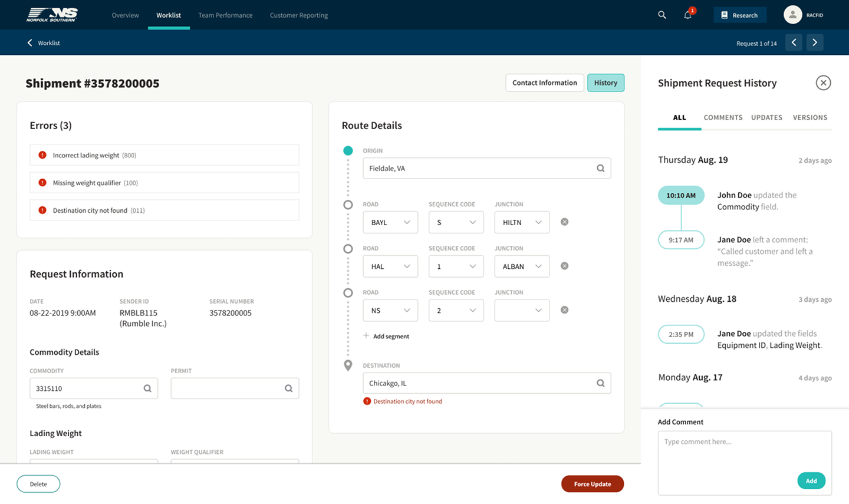Open the BAYL road dropdown
This screenshot has width=849, height=504.
point(390,222)
